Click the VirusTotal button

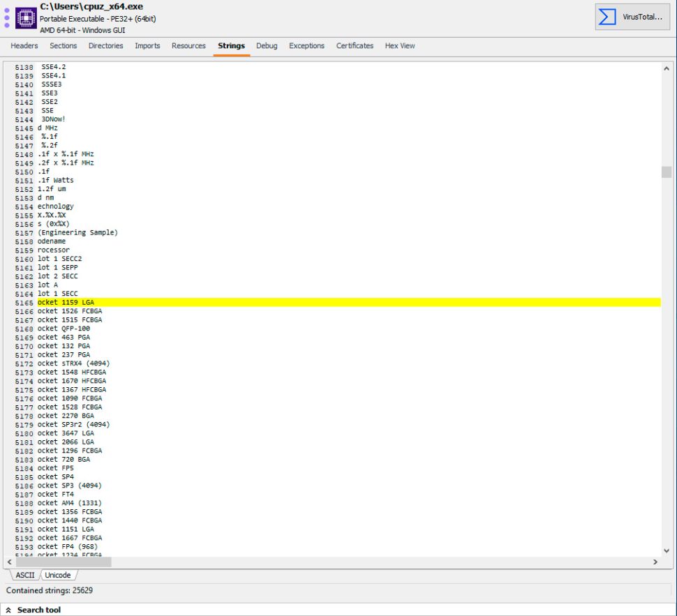coord(632,17)
